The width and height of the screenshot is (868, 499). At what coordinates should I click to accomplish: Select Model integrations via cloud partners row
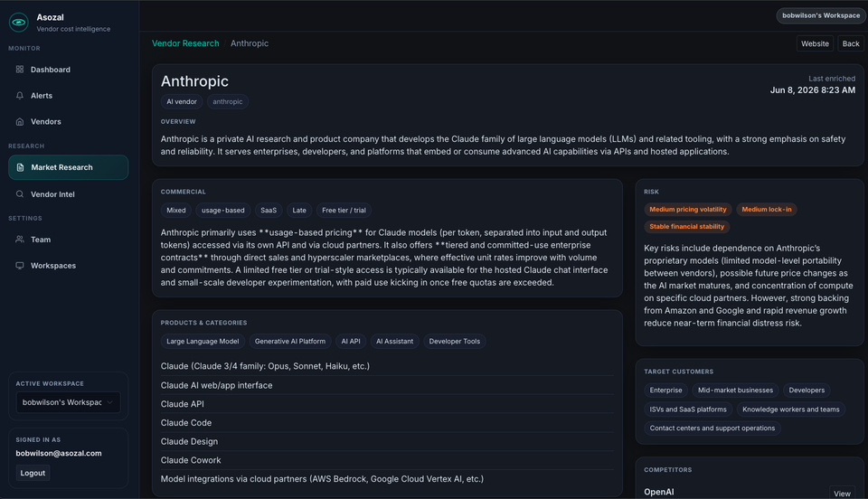[x=387, y=479]
